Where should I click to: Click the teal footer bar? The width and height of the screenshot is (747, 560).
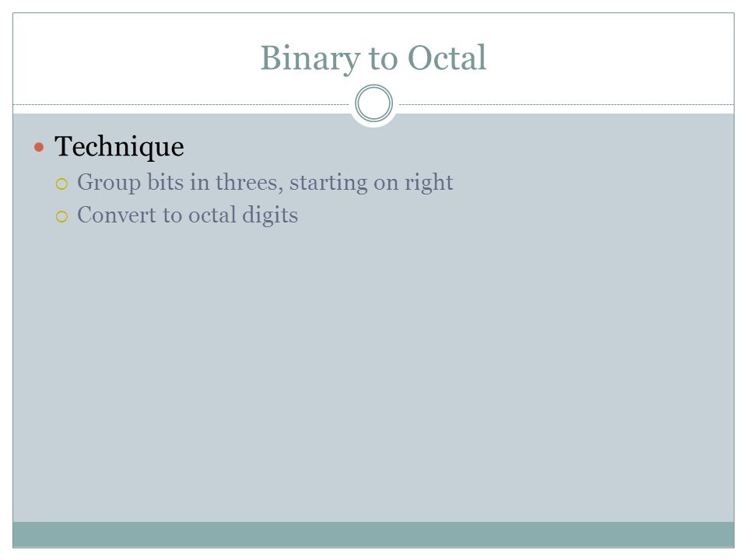(373, 534)
